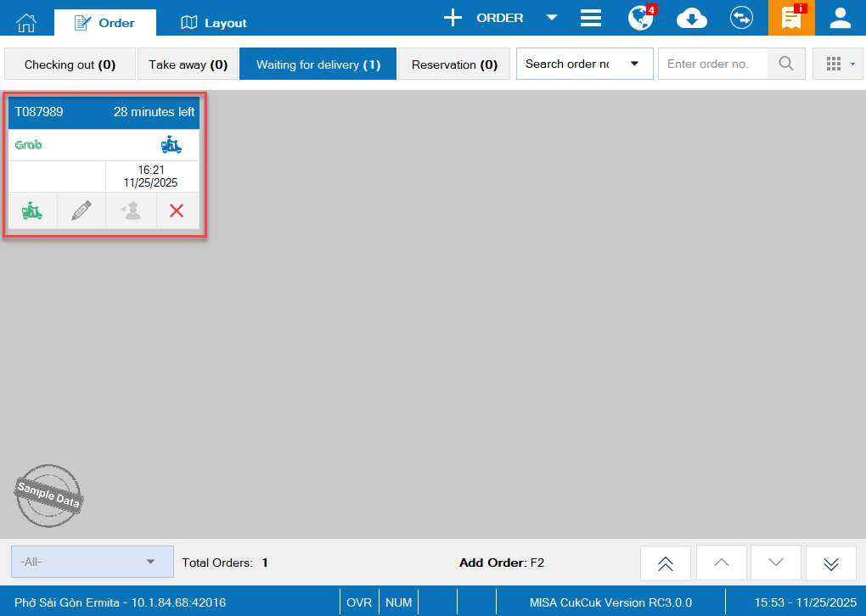Expand the ORDER button dropdown arrow
This screenshot has height=616, width=866.
pyautogui.click(x=551, y=18)
